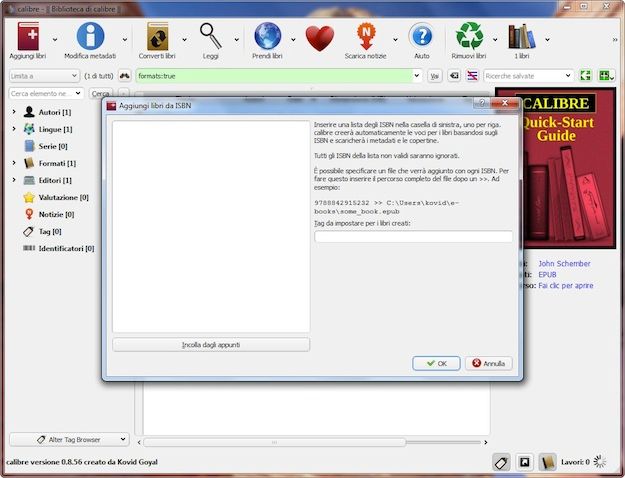Open Prendi libri globe icon
625x478 pixels.
tap(267, 36)
